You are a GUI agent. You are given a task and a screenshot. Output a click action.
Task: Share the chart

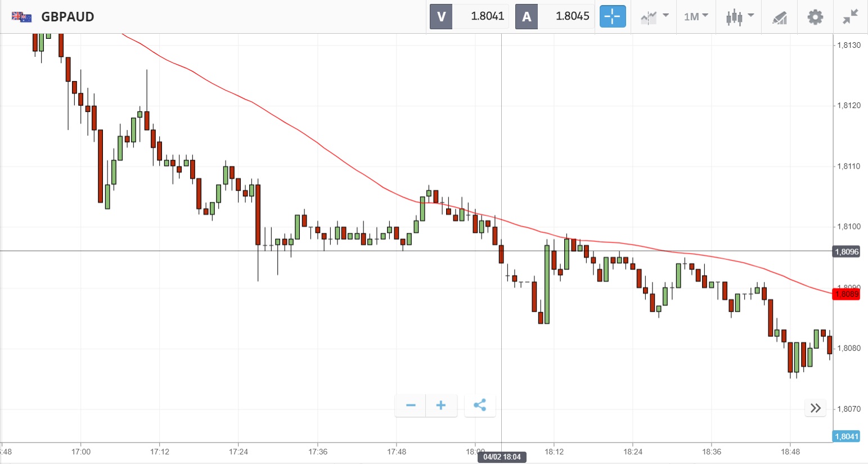(x=480, y=406)
